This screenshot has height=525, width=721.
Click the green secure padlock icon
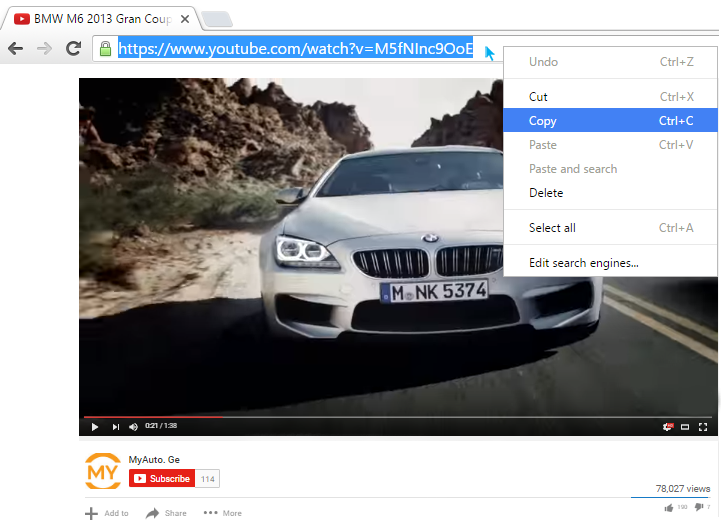coord(105,48)
